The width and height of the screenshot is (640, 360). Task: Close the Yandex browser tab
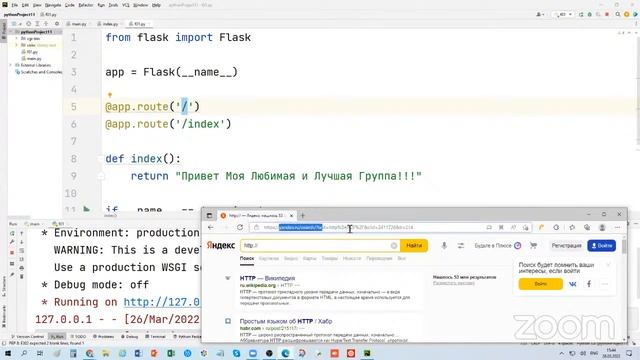click(x=291, y=216)
